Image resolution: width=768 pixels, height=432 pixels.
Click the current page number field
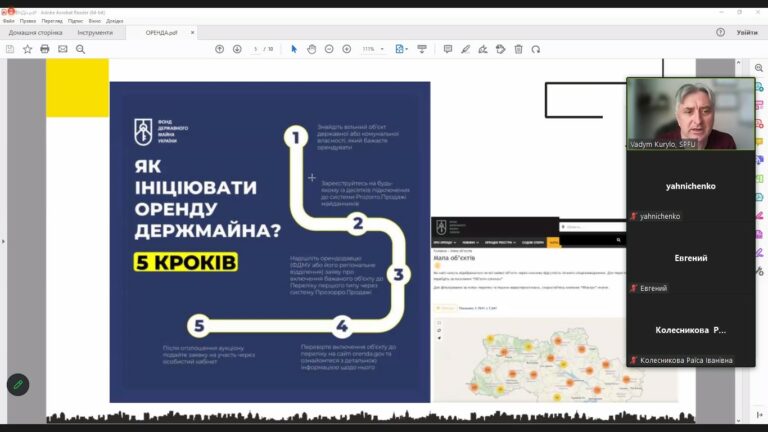pyautogui.click(x=256, y=49)
